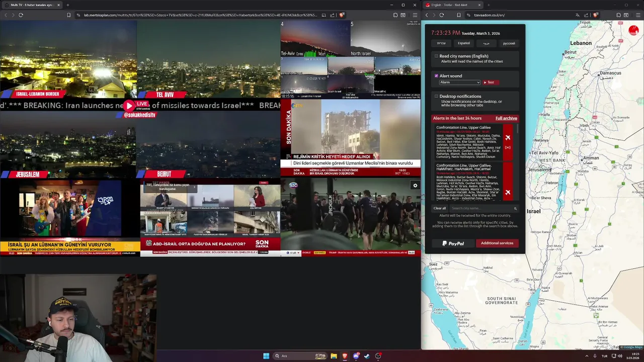This screenshot has height=362, width=644.
Task: Open taskbar volume control
Action: pos(620,356)
